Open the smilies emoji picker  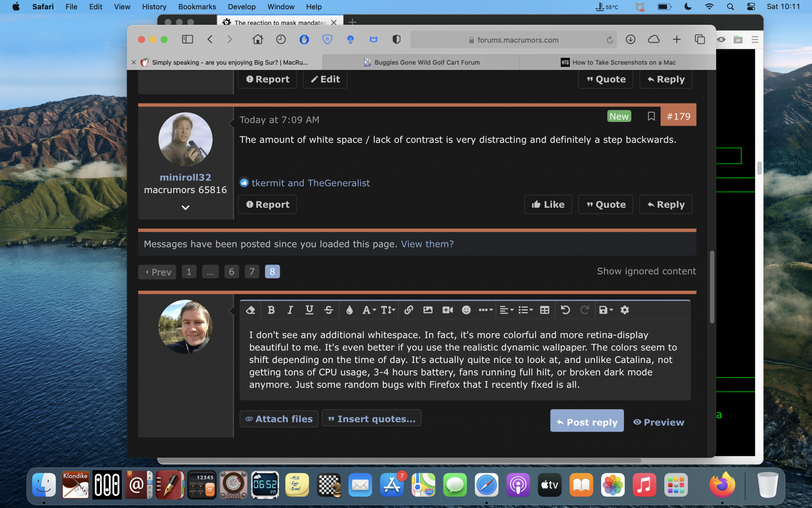tap(466, 310)
